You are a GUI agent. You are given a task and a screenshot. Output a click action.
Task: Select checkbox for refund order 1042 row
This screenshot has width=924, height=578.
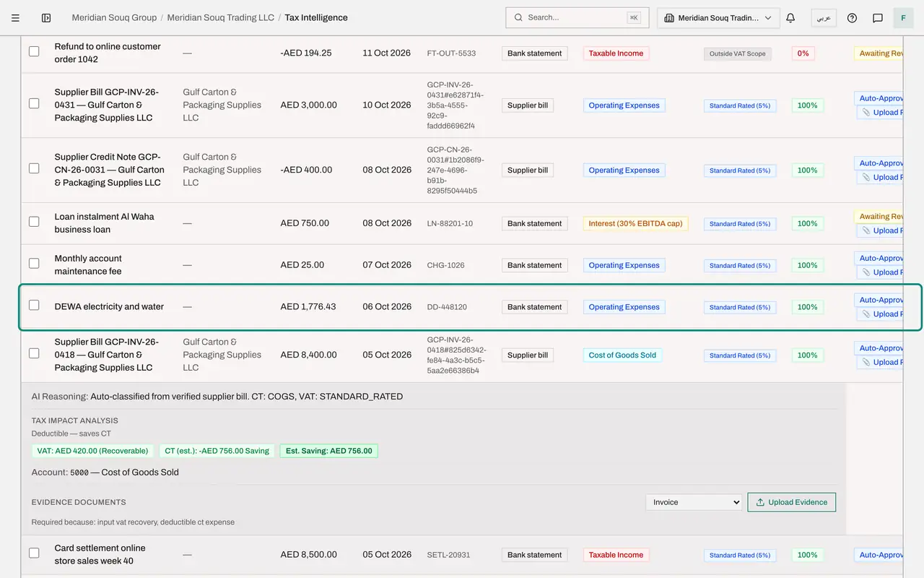34,51
